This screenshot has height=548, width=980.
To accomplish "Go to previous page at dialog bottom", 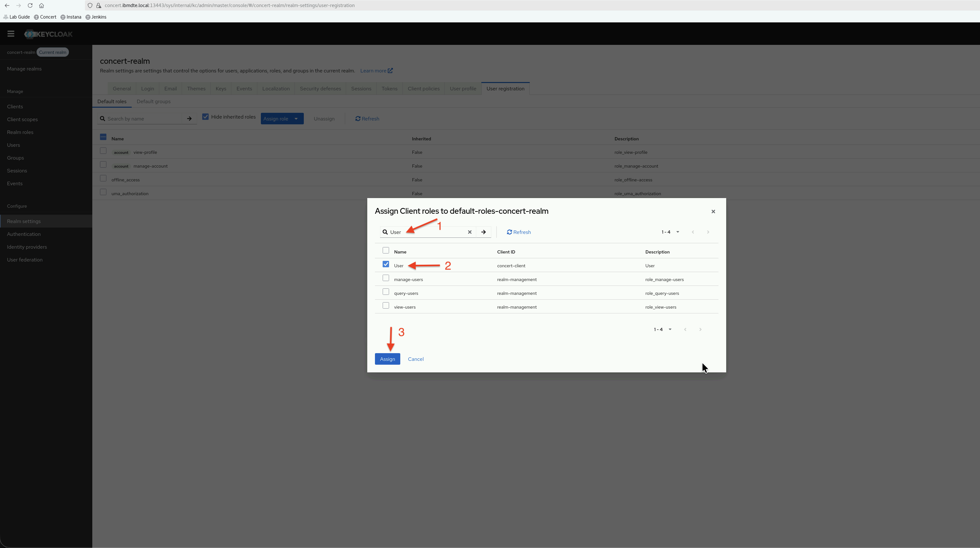I will pos(685,329).
